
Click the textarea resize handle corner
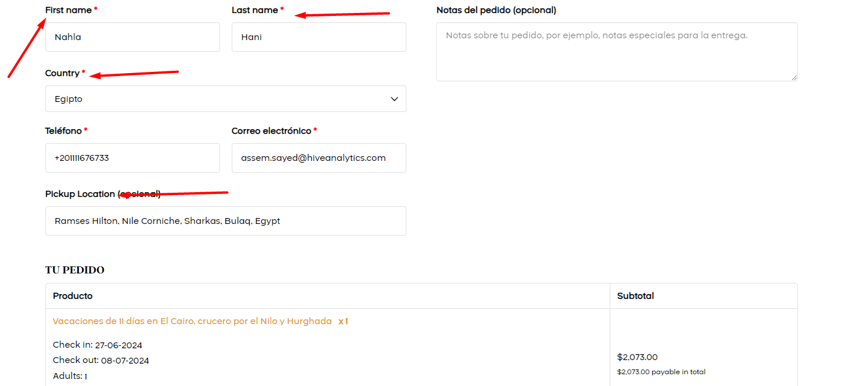click(794, 77)
